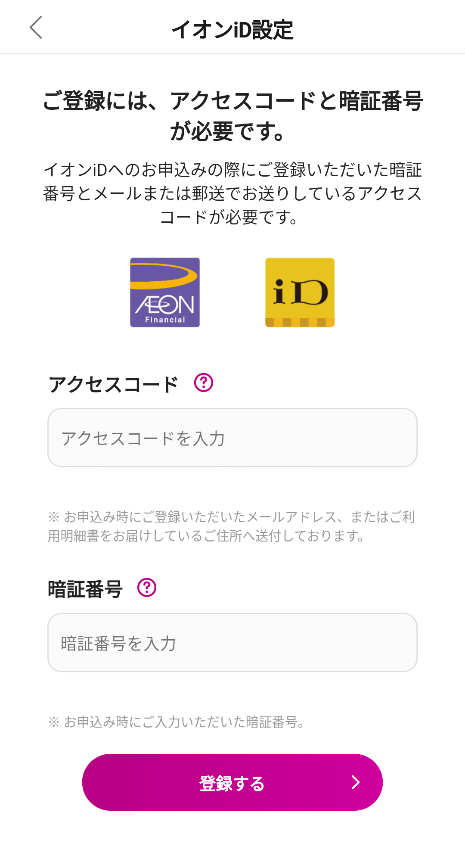The image size is (465, 868).
Task: Tap the イオンiDへのお申込み description paragraph
Action: coord(232,193)
